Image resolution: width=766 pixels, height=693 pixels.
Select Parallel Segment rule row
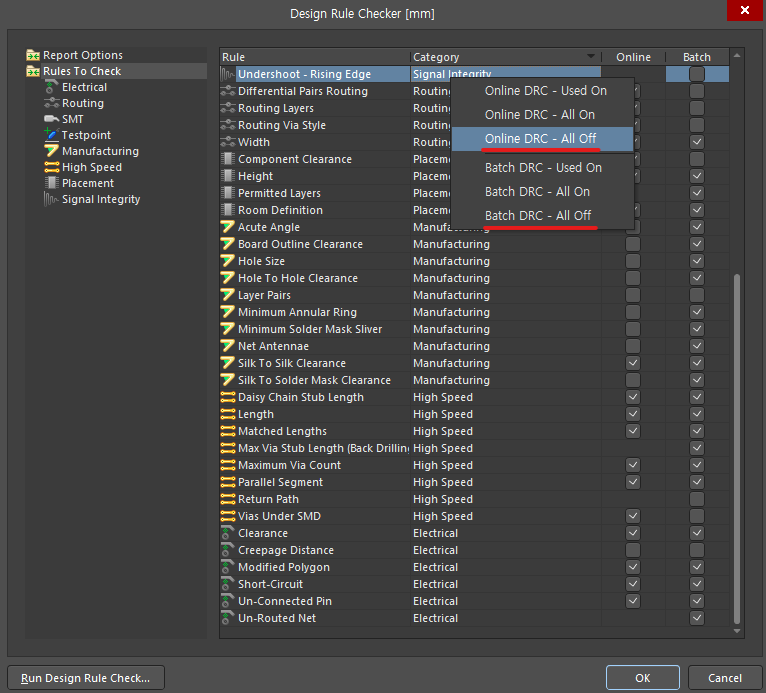click(x=474, y=482)
